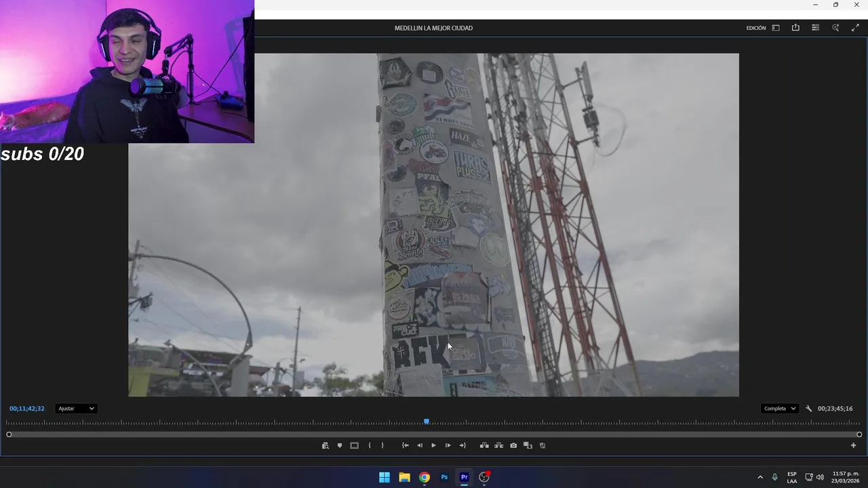Image resolution: width=868 pixels, height=488 pixels.
Task: Switch to Photoshop in the taskbar
Action: (444, 477)
